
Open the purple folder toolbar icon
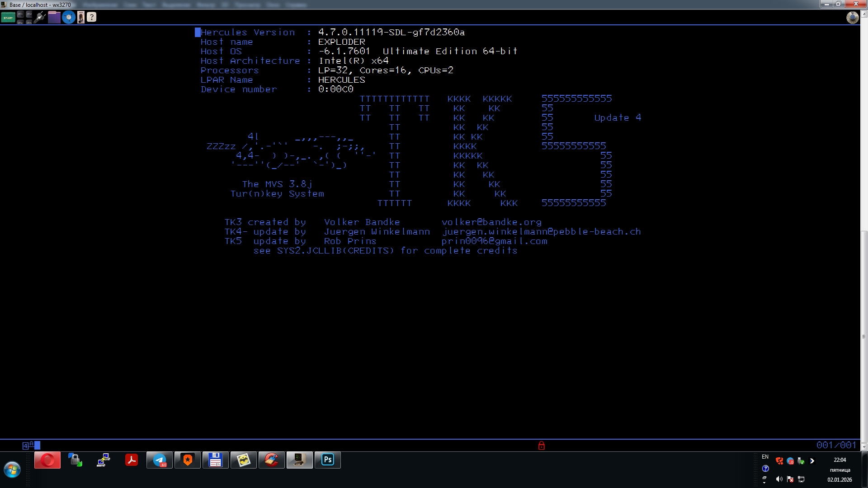click(x=54, y=17)
